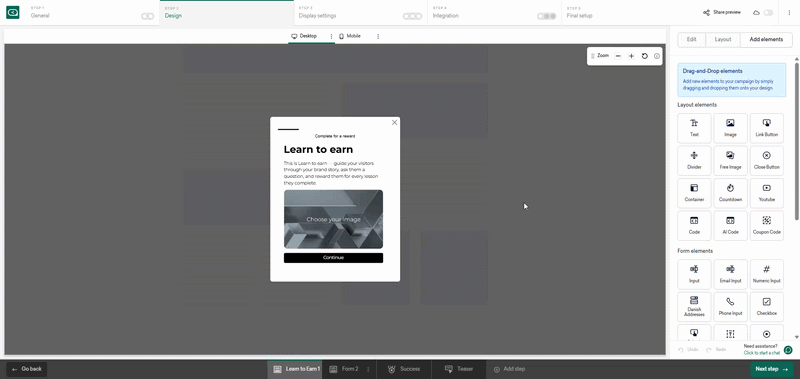Go to Step 4 Integration

point(494,13)
